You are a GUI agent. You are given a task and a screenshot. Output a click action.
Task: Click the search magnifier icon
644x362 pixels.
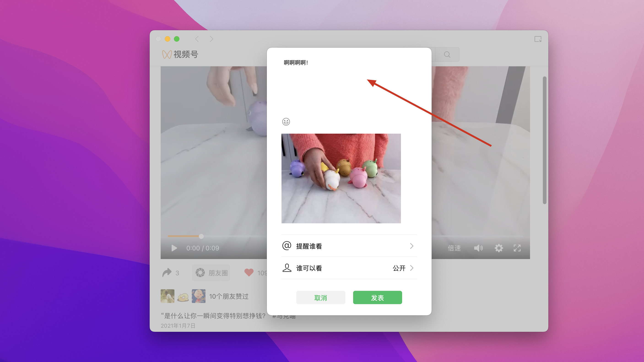coord(447,54)
